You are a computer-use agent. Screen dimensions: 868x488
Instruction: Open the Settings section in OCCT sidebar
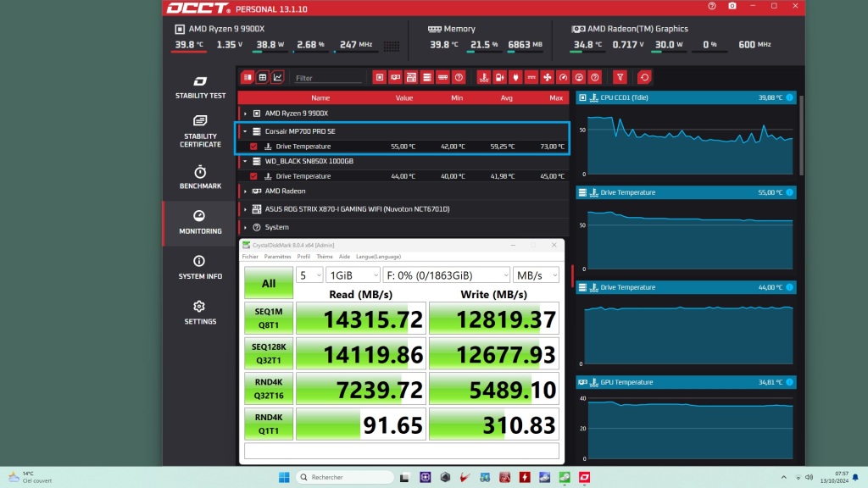tap(200, 315)
